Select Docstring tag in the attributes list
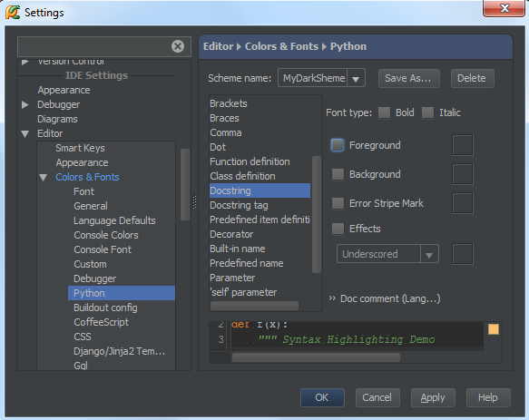This screenshot has height=420, width=529. 239,205
